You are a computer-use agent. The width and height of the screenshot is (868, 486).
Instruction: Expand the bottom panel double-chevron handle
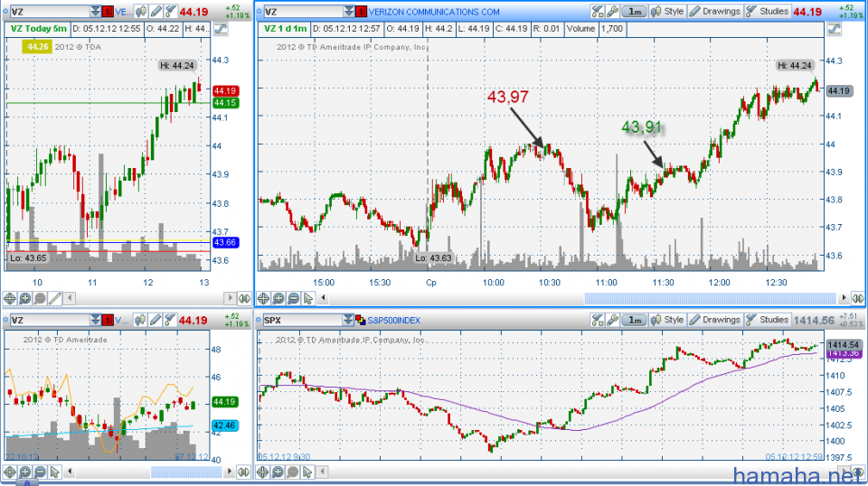(26, 482)
